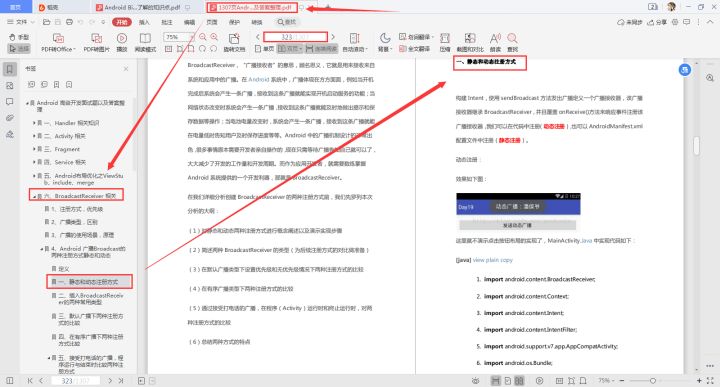Switch to reading mode (阅读模式)
This screenshot has width=720, height=387.
pos(145,43)
